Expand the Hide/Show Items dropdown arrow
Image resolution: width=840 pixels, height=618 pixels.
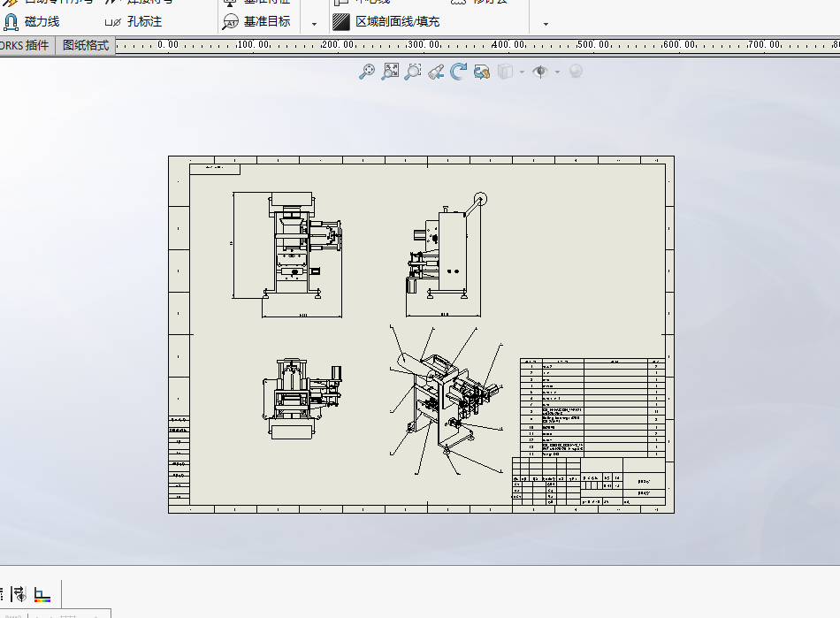(x=558, y=72)
